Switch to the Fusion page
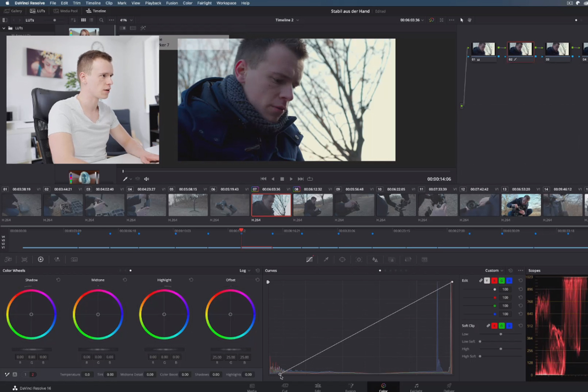The width and height of the screenshot is (588, 392). [x=352, y=387]
